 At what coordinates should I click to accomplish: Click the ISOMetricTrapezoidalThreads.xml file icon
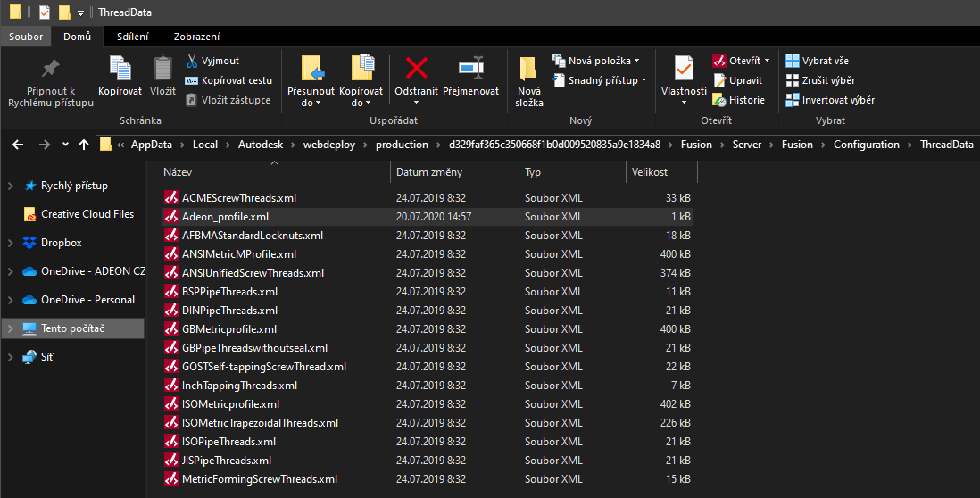(x=171, y=422)
